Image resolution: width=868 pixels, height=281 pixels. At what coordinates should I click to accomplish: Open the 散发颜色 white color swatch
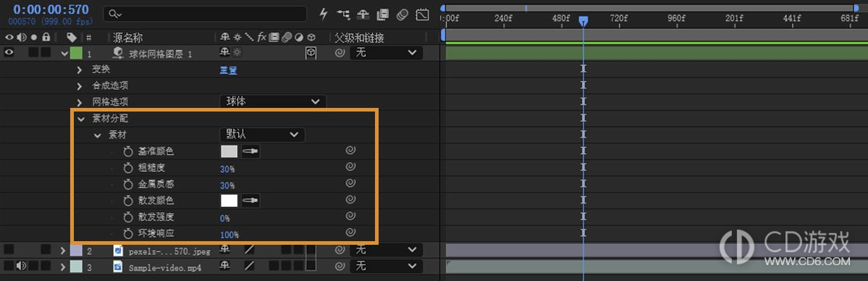coord(229,201)
